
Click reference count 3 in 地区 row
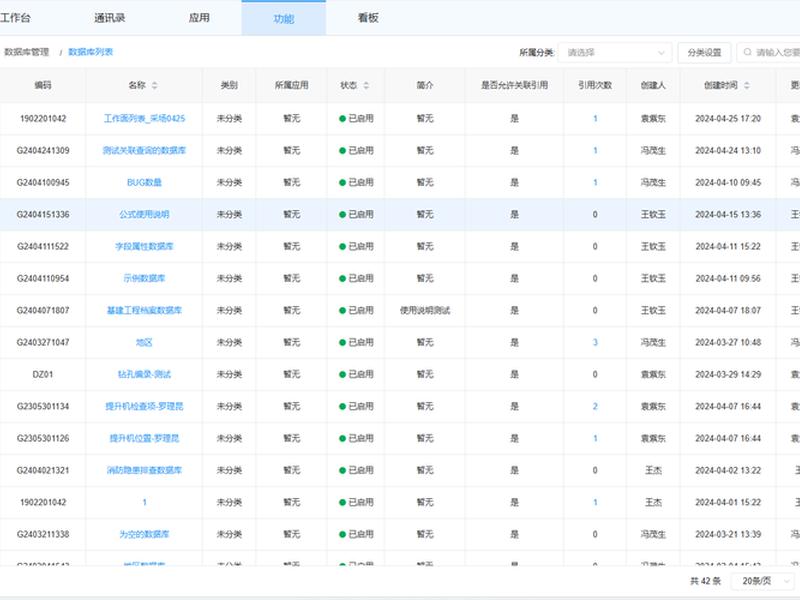(x=595, y=342)
